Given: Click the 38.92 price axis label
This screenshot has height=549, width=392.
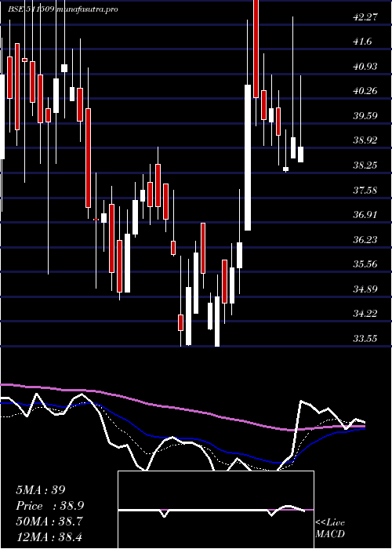Looking at the screenshot, I should (x=365, y=140).
